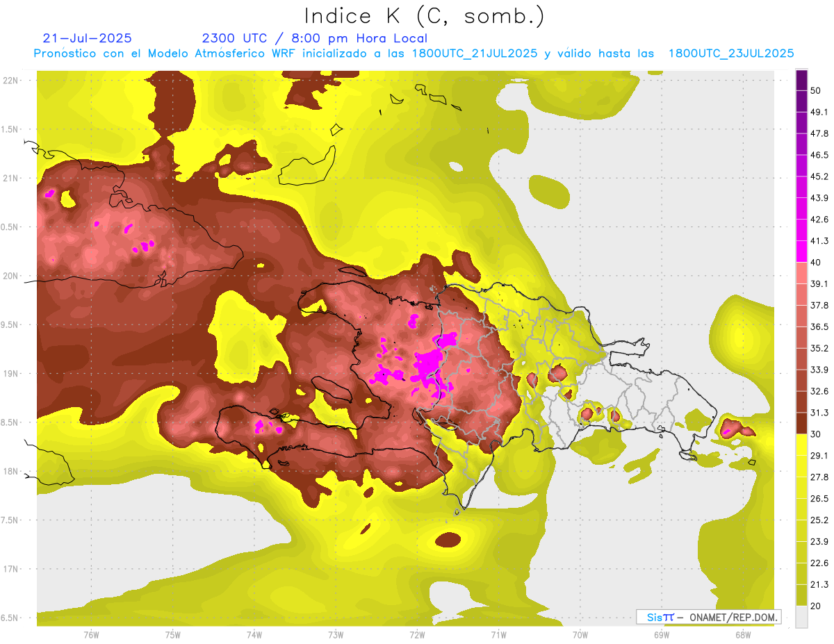Click the "45.2" color scale value

click(819, 176)
